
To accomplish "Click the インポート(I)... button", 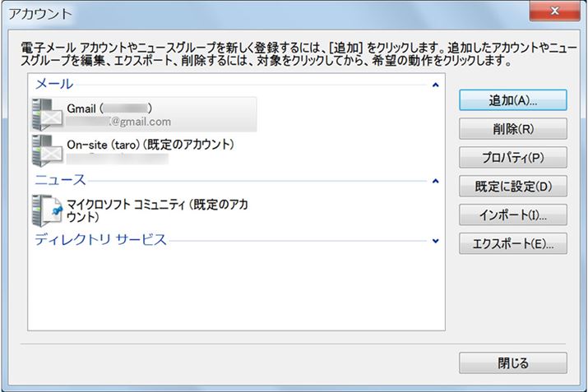I will [512, 214].
